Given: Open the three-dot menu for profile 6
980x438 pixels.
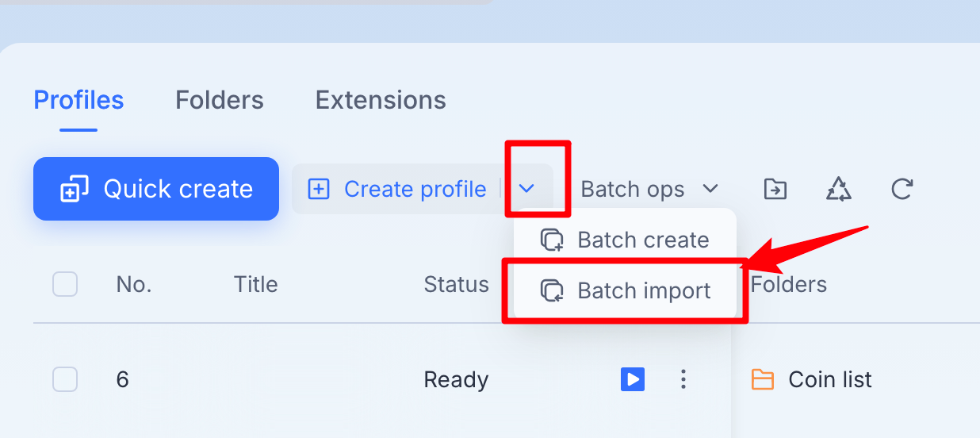Looking at the screenshot, I should click(683, 379).
